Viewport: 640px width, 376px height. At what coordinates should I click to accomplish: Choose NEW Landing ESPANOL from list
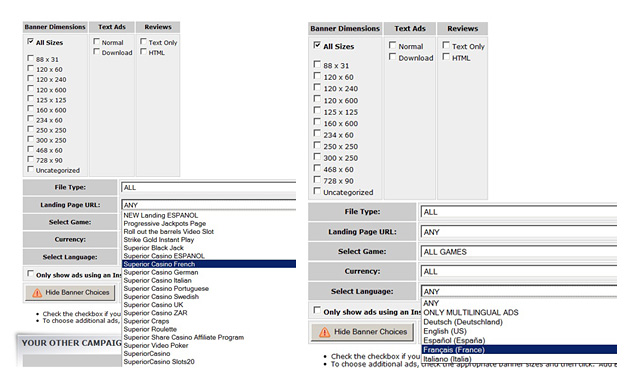click(x=209, y=215)
